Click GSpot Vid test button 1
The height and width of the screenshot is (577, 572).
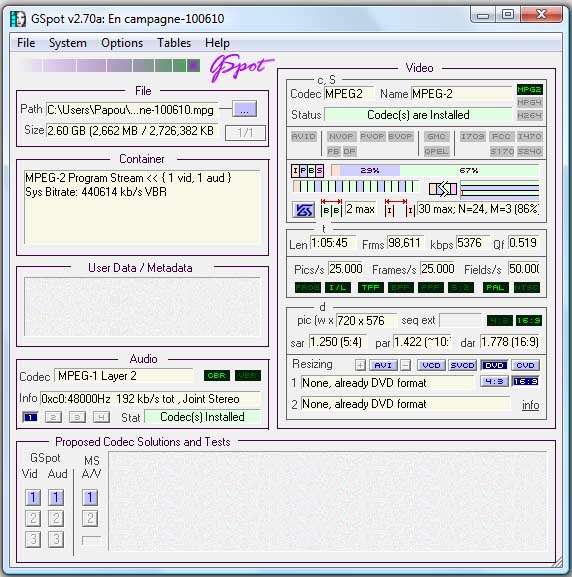coord(33,498)
